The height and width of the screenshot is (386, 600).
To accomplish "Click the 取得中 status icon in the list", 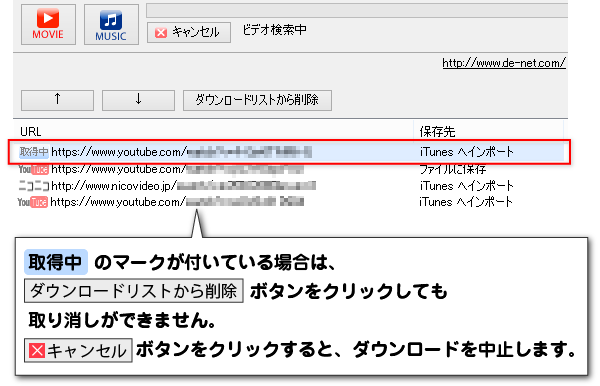I will click(x=34, y=152).
